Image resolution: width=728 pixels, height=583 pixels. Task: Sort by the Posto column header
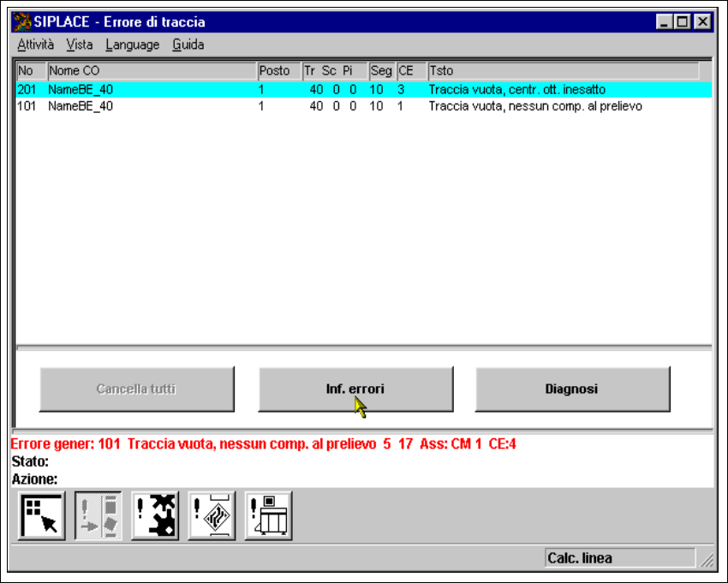(x=279, y=71)
